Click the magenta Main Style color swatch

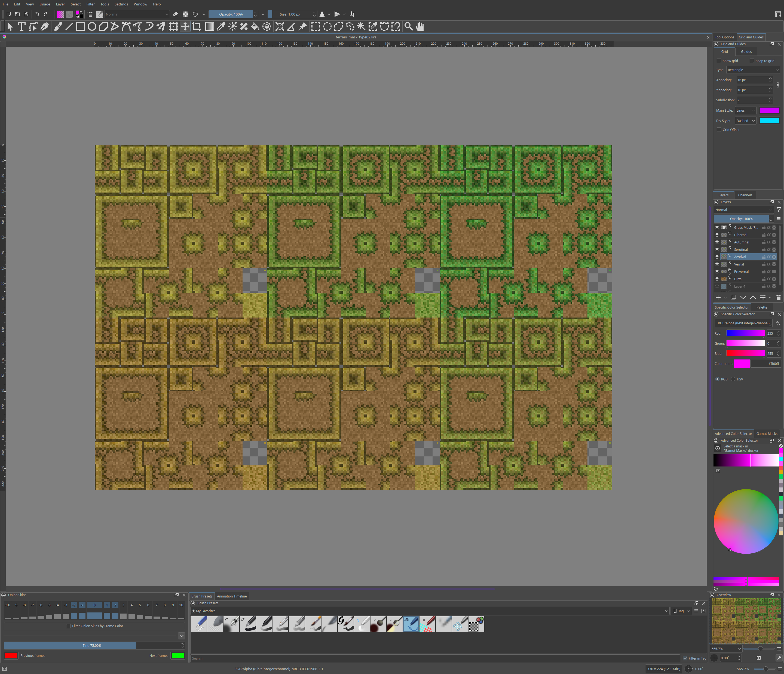coord(769,111)
